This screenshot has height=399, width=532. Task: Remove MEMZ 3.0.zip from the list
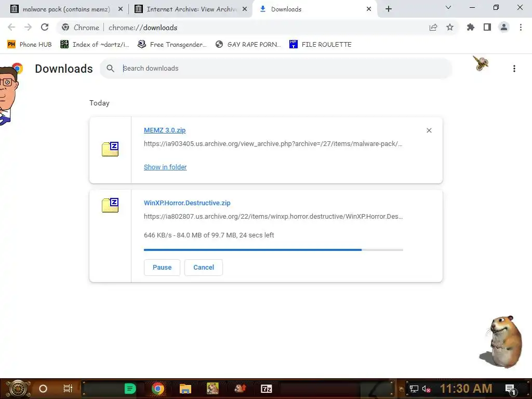[429, 130]
